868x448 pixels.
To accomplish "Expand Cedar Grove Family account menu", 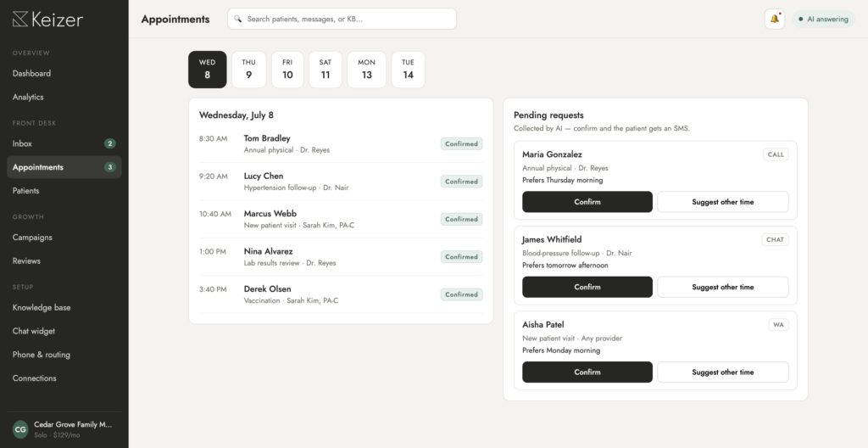I will pos(64,429).
